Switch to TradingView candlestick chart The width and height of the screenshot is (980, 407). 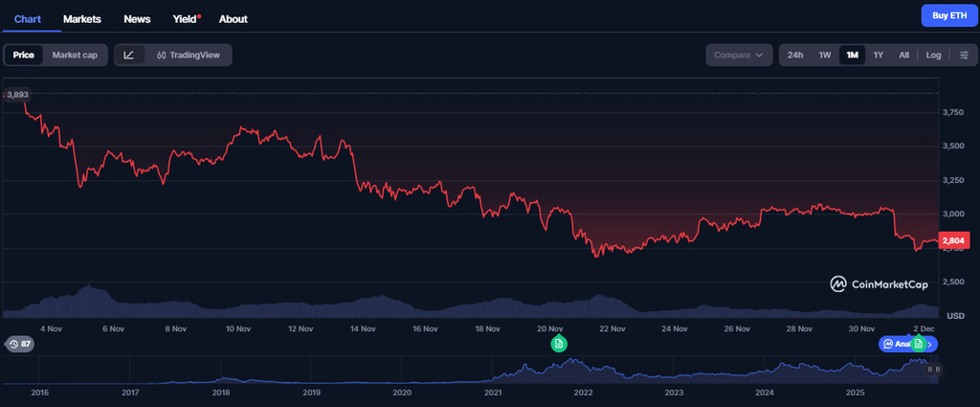(189, 55)
